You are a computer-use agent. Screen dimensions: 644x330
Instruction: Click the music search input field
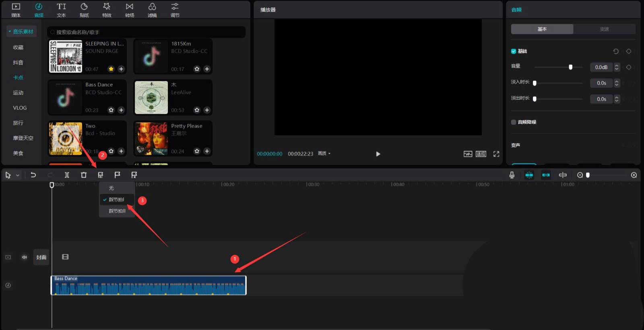pos(147,32)
